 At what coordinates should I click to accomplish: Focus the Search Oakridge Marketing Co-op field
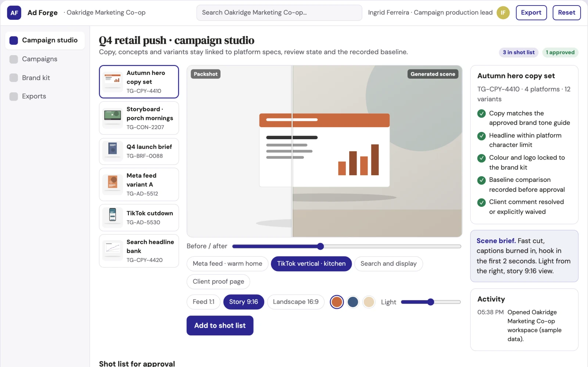[x=279, y=12]
